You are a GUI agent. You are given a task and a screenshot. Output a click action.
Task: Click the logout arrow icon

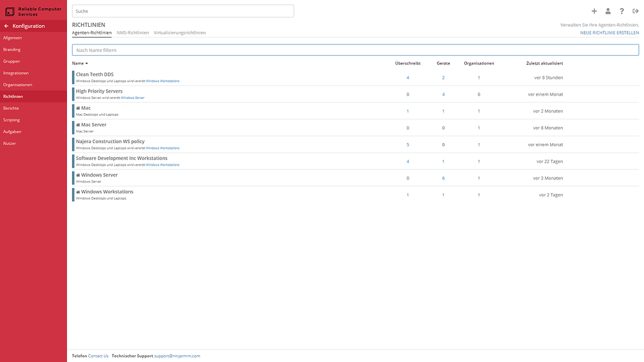tap(635, 11)
